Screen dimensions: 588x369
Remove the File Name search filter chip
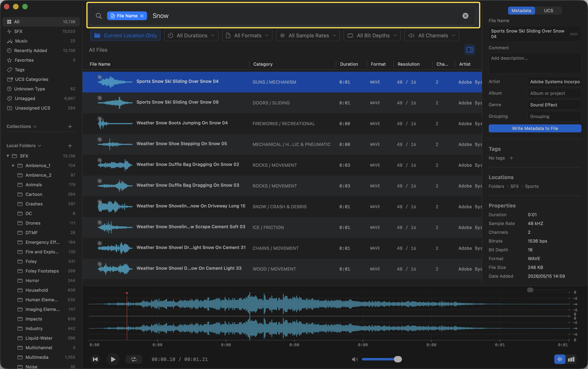[x=142, y=16]
